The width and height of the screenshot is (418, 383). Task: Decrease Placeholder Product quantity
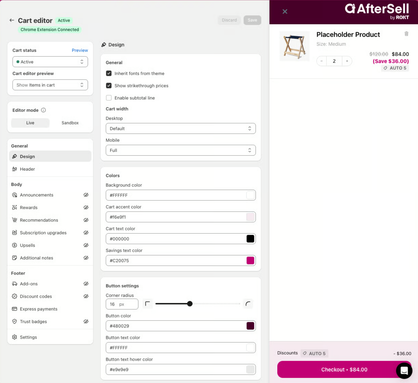point(322,61)
